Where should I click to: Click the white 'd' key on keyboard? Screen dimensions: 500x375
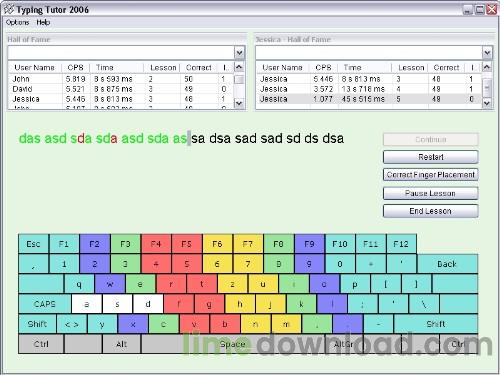[148, 304]
